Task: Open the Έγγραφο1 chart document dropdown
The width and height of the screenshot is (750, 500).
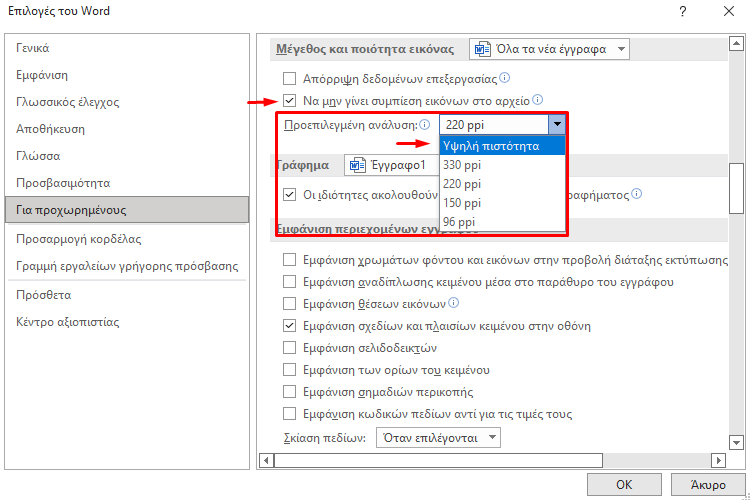Action: click(x=392, y=165)
